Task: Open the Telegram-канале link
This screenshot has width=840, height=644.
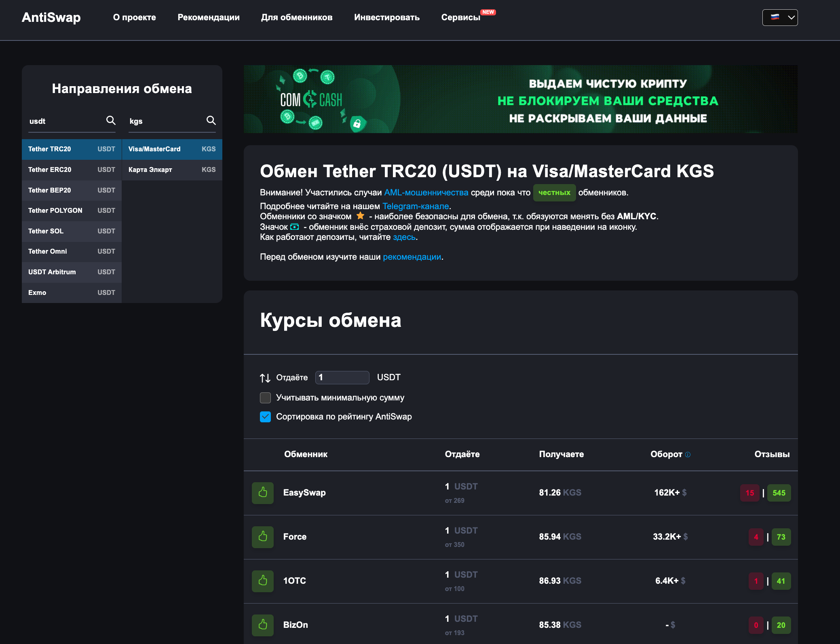Action: (416, 206)
